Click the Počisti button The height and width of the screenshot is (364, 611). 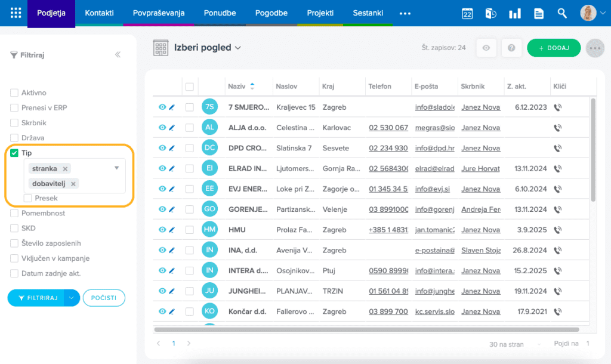(104, 298)
